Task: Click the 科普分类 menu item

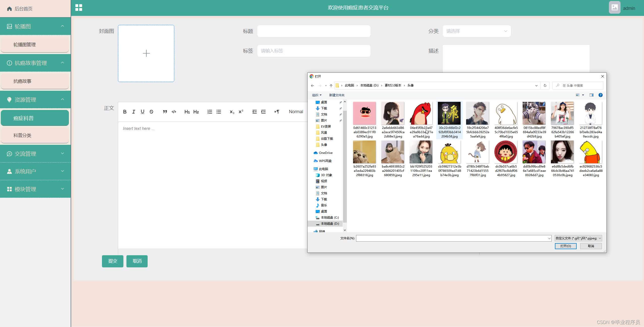Action: [35, 135]
